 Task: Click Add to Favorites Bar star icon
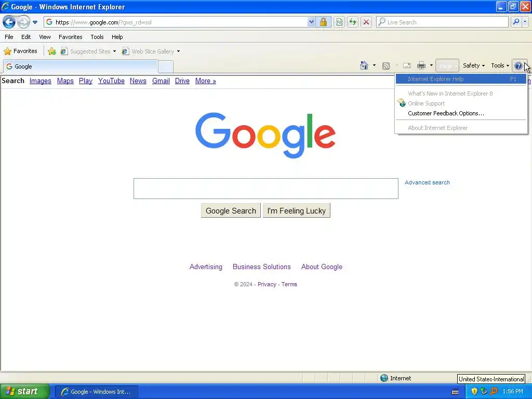tap(52, 51)
